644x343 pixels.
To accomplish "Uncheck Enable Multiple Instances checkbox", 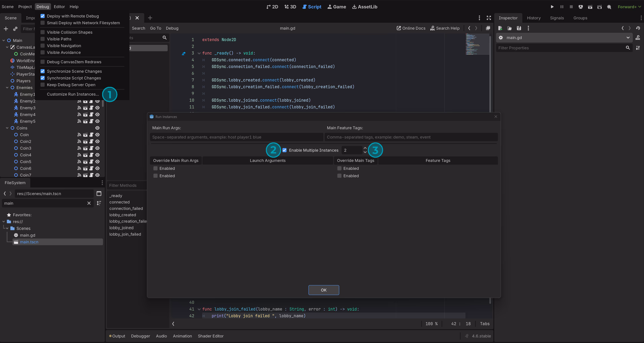I will [285, 150].
